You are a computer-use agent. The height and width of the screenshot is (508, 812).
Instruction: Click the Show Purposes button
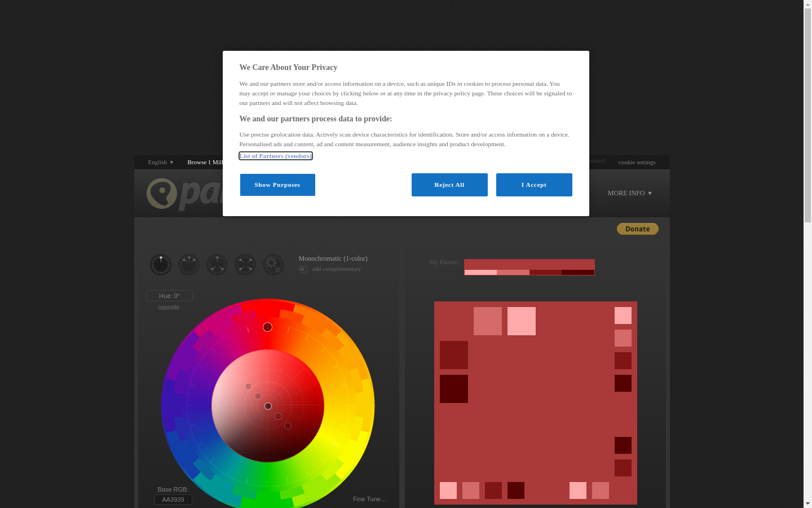[x=277, y=185]
